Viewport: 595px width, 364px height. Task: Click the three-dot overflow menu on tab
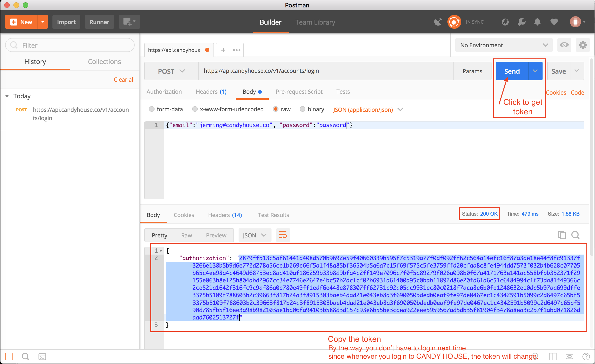237,50
